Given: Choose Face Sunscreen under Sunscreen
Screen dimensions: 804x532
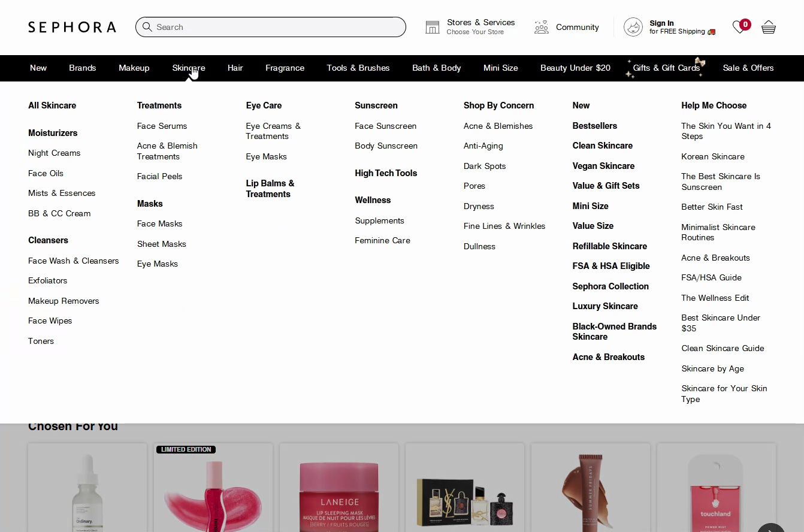Looking at the screenshot, I should (x=385, y=126).
